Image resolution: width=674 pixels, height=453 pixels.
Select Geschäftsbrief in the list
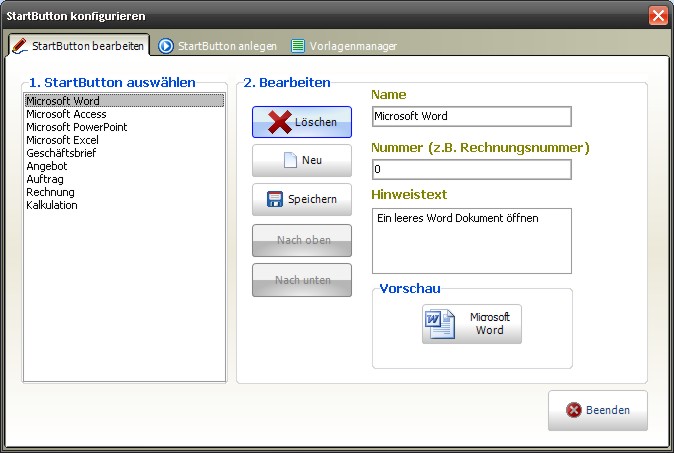pyautogui.click(x=124, y=153)
